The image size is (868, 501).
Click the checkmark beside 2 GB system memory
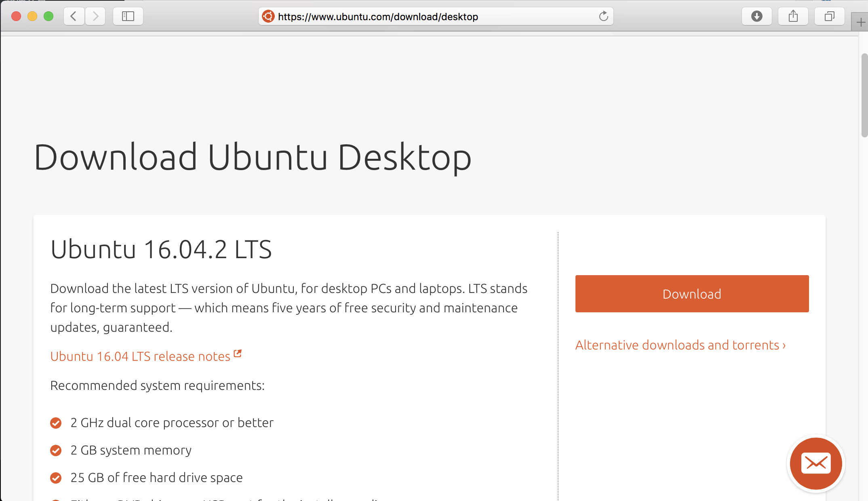56,450
